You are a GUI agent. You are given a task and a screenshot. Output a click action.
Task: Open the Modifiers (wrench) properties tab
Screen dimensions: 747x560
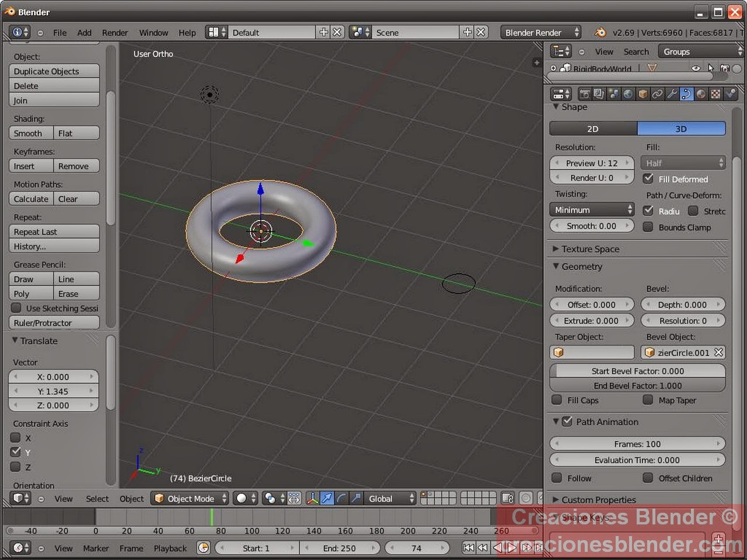coord(672,93)
